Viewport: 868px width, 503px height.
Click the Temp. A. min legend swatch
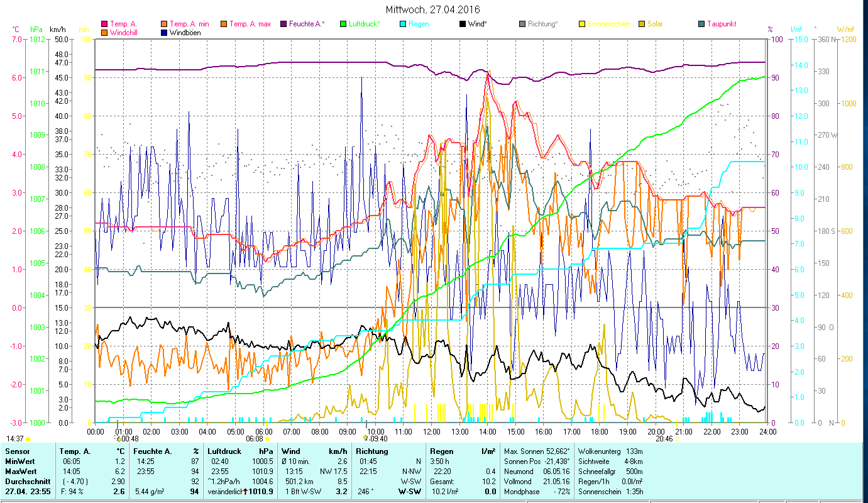point(165,24)
